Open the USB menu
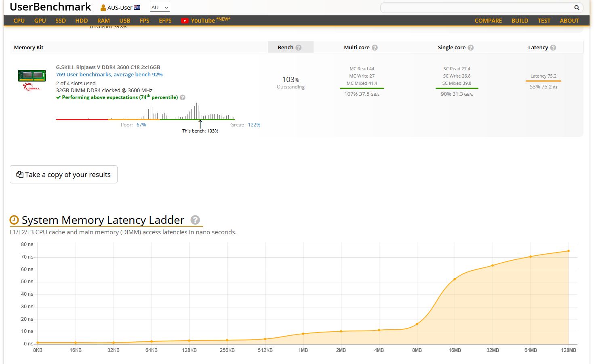 point(125,21)
